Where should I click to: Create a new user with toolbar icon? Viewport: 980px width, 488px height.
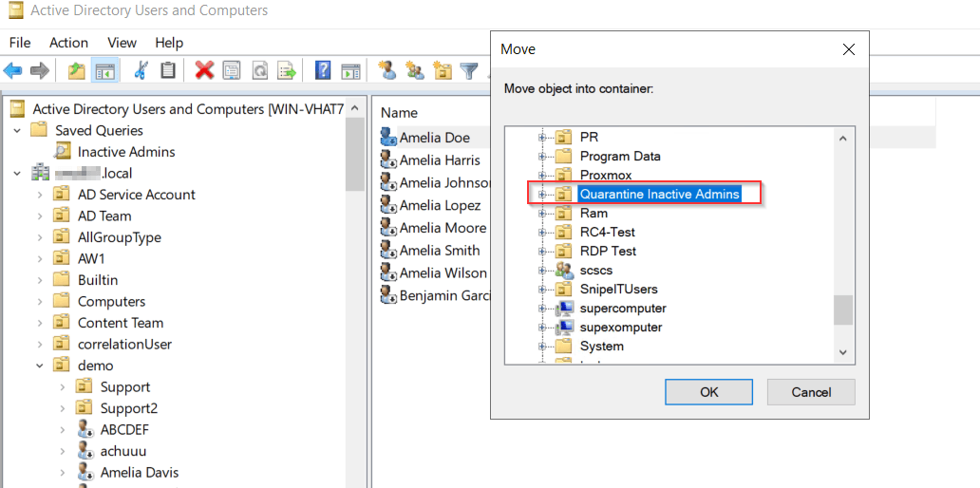pos(387,70)
